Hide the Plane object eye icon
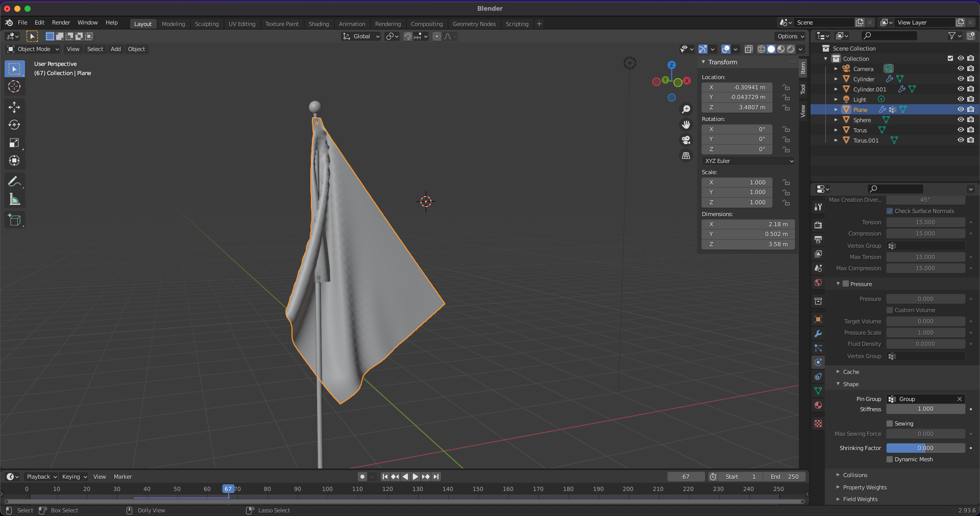 click(x=961, y=109)
